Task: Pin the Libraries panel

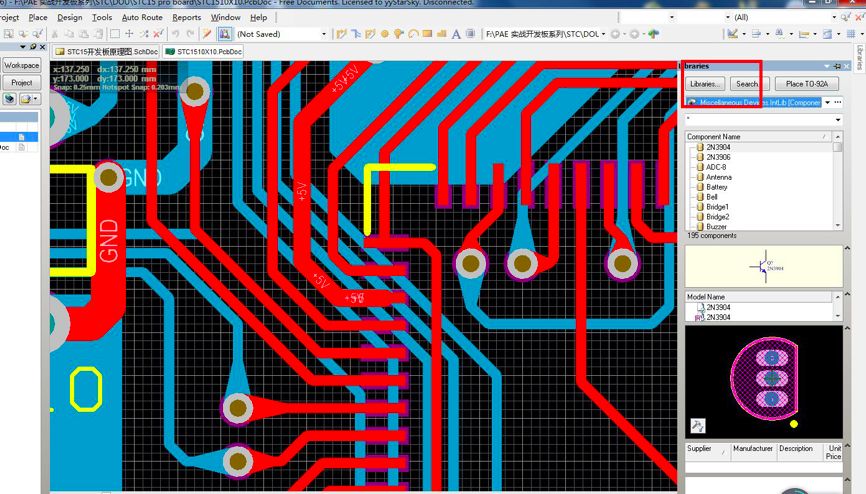Action: point(837,66)
